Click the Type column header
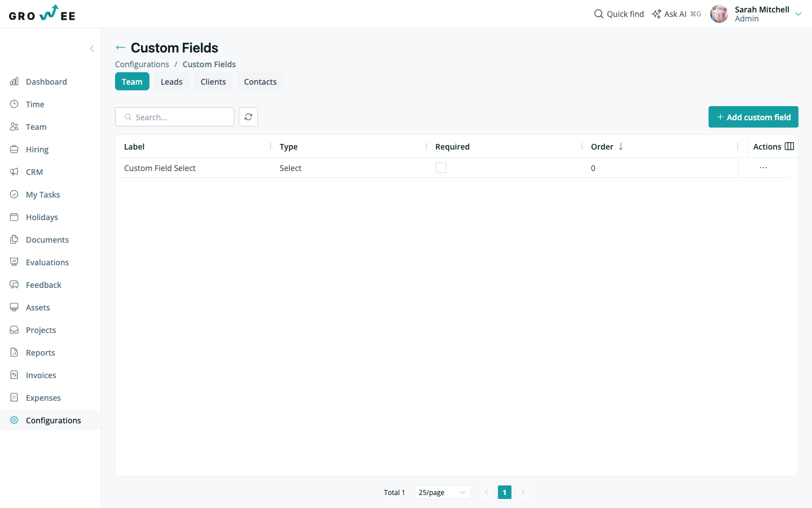Screen dimensions: 812x508 pyautogui.click(x=289, y=147)
